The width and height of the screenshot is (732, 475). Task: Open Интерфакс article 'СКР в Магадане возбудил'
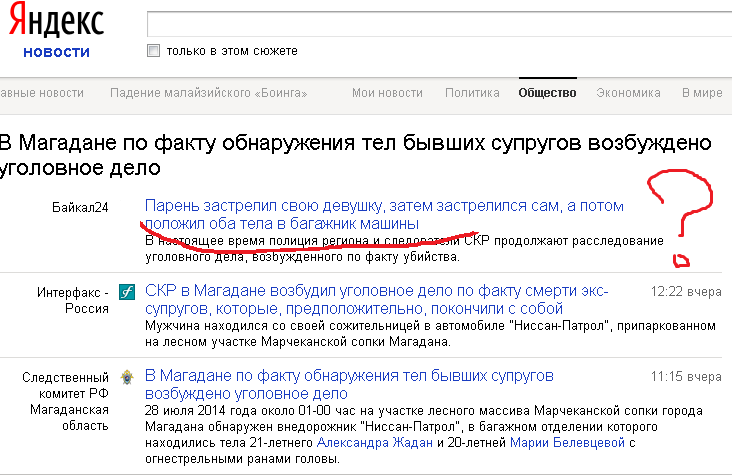pyautogui.click(x=376, y=299)
